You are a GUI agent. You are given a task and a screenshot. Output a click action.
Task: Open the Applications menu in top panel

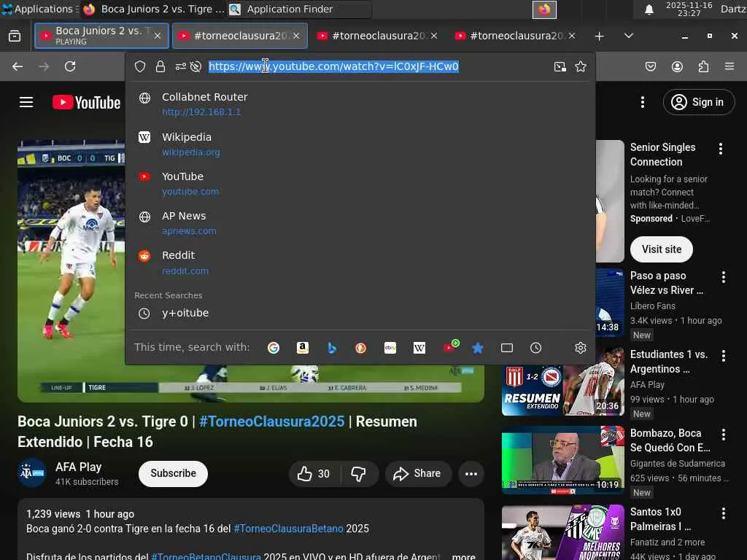[39, 9]
